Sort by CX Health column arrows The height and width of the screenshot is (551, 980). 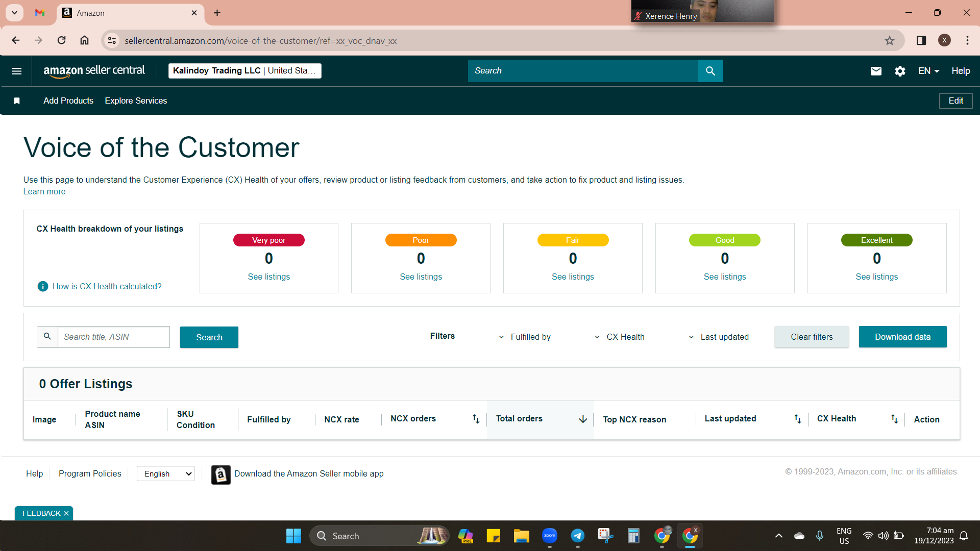pos(894,419)
